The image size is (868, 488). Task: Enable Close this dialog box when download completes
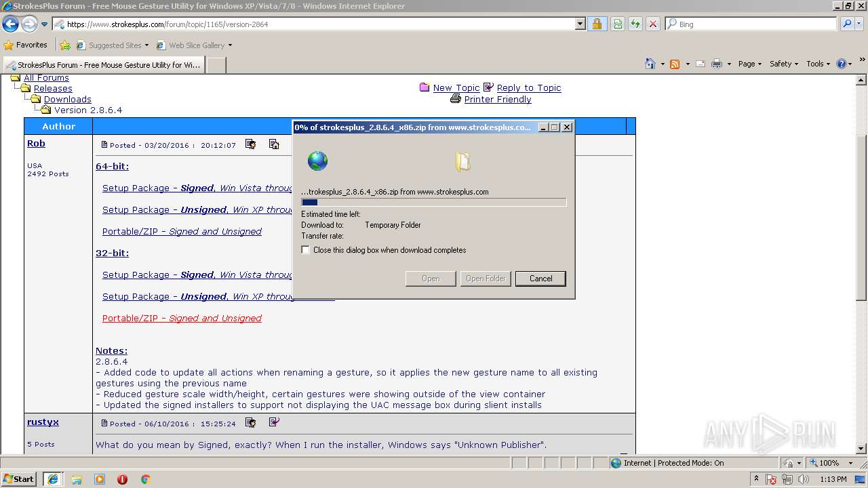click(306, 250)
